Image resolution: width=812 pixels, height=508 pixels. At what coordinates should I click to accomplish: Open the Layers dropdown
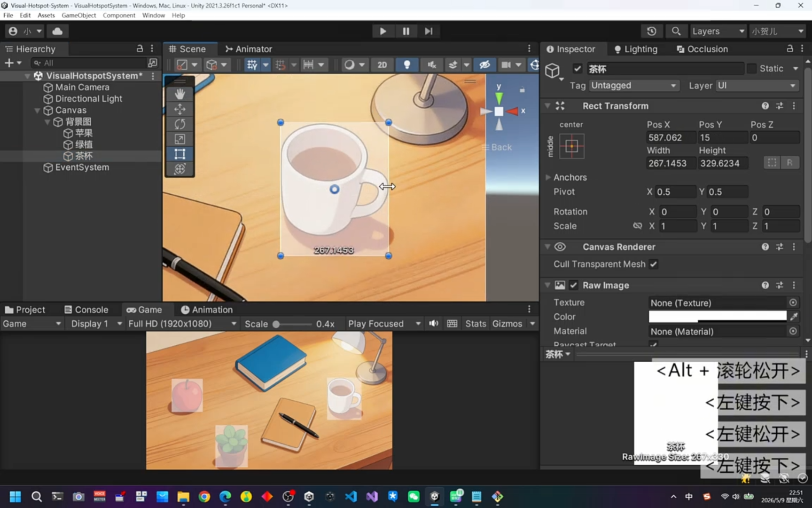tap(718, 31)
